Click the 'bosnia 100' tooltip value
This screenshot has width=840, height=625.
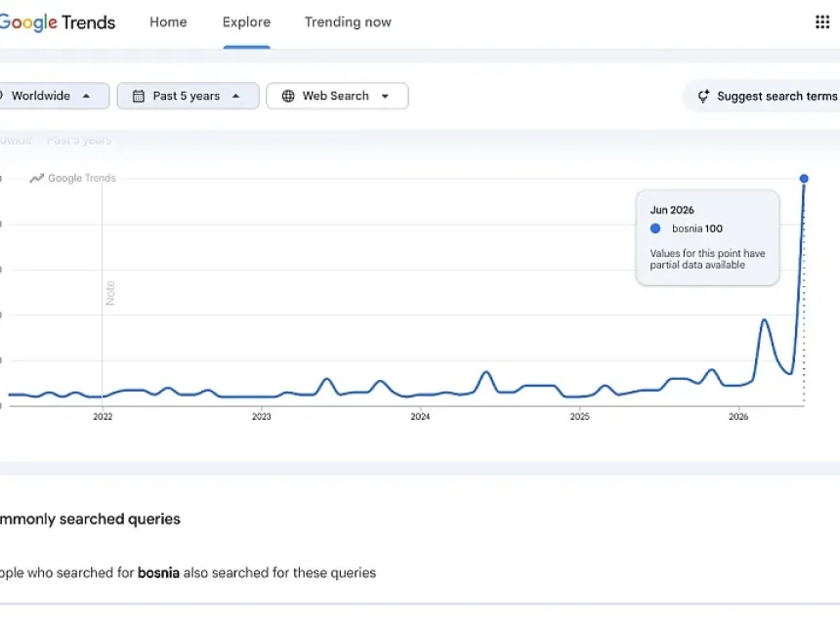[697, 229]
